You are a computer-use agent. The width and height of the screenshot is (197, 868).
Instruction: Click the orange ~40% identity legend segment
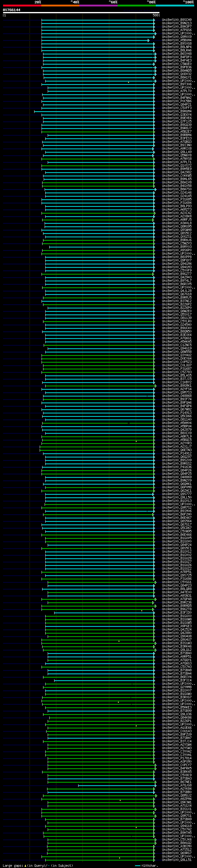pos(60,6)
